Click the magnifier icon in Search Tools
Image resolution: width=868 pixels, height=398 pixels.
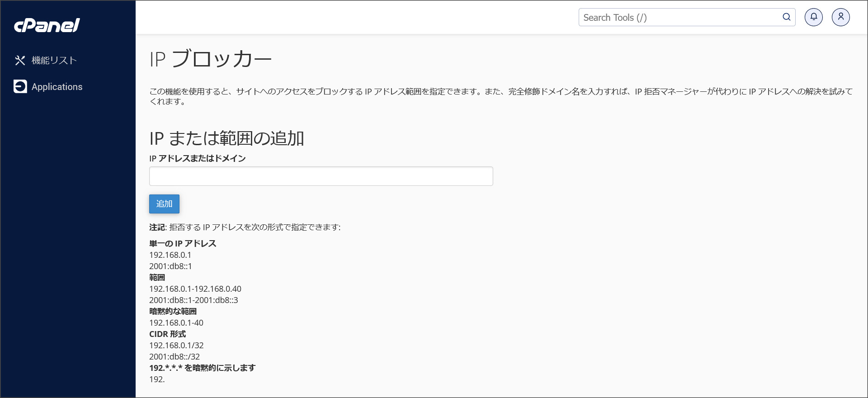pyautogui.click(x=787, y=17)
